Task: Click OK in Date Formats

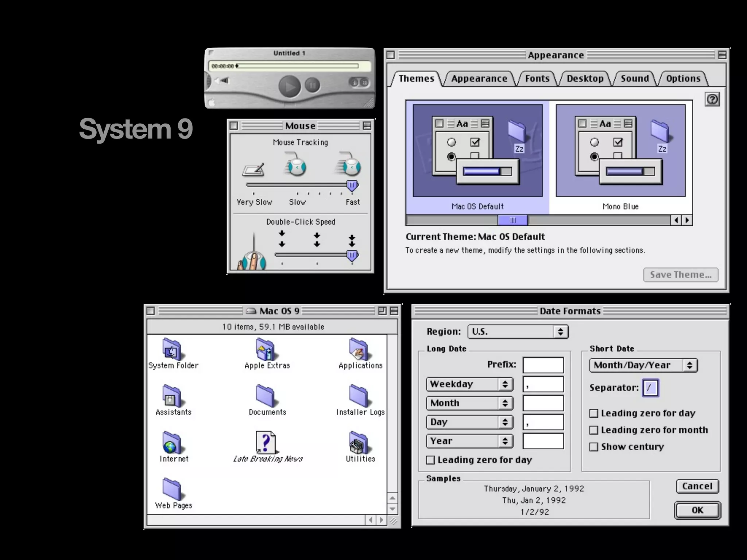Action: (x=697, y=510)
